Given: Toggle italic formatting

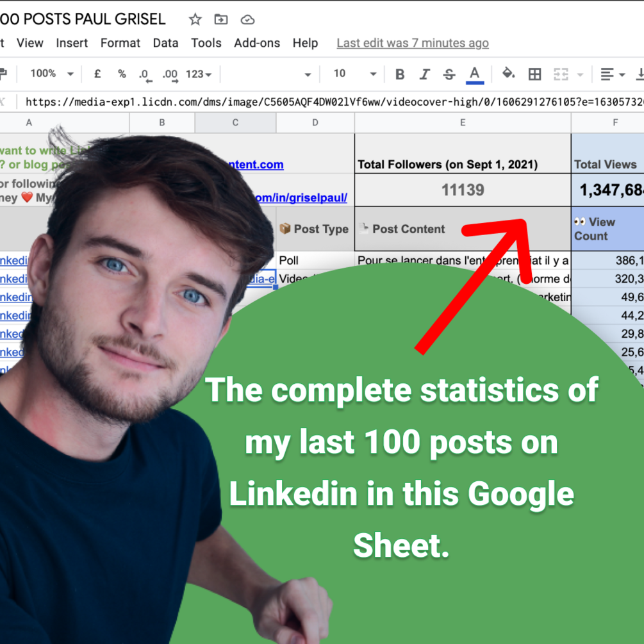Looking at the screenshot, I should pyautogui.click(x=425, y=74).
